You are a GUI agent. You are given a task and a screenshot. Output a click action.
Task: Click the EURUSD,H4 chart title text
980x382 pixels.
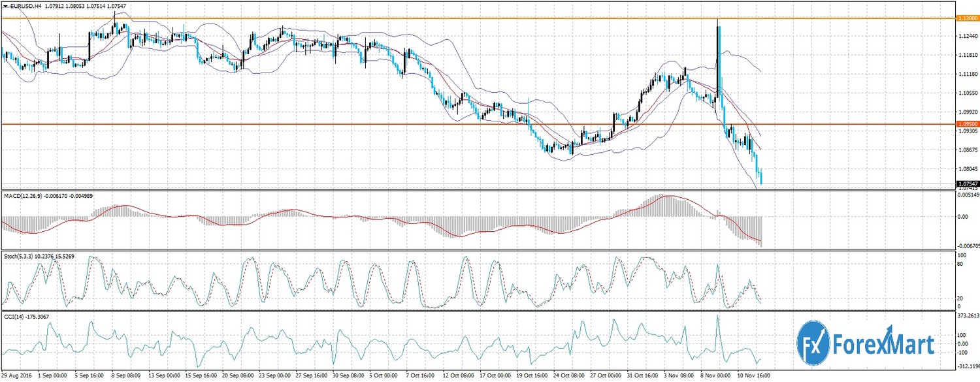pos(28,5)
